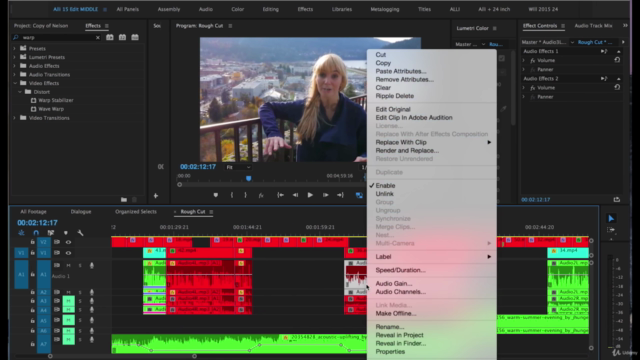Image resolution: width=640 pixels, height=360 pixels.
Task: Open timeline wrench display settings
Action: (x=80, y=233)
